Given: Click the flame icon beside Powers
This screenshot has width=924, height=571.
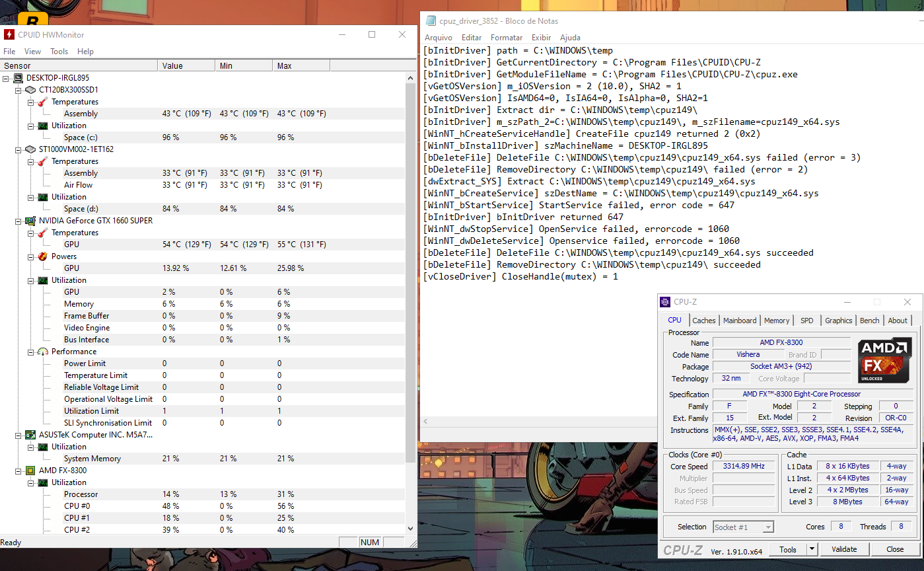Looking at the screenshot, I should click(x=42, y=256).
